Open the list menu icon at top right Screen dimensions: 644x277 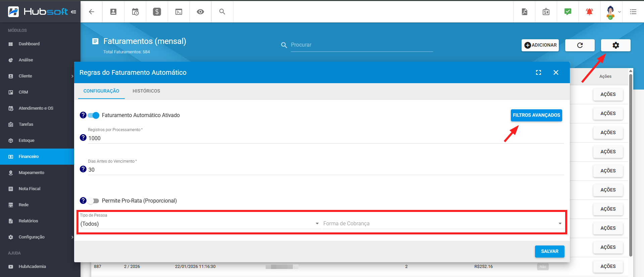[x=633, y=12]
